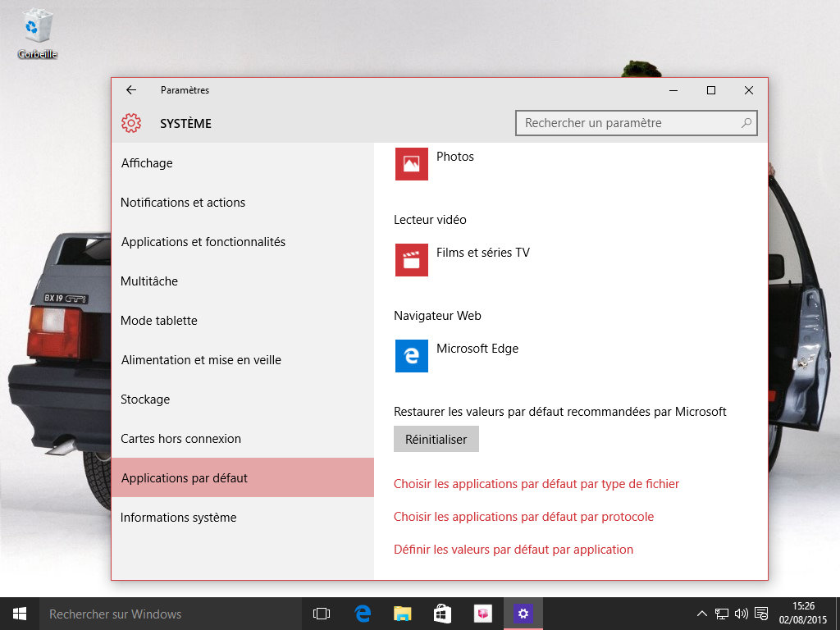This screenshot has width=840, height=630.
Task: Click the Microsoft Edge browser icon
Action: click(411, 356)
